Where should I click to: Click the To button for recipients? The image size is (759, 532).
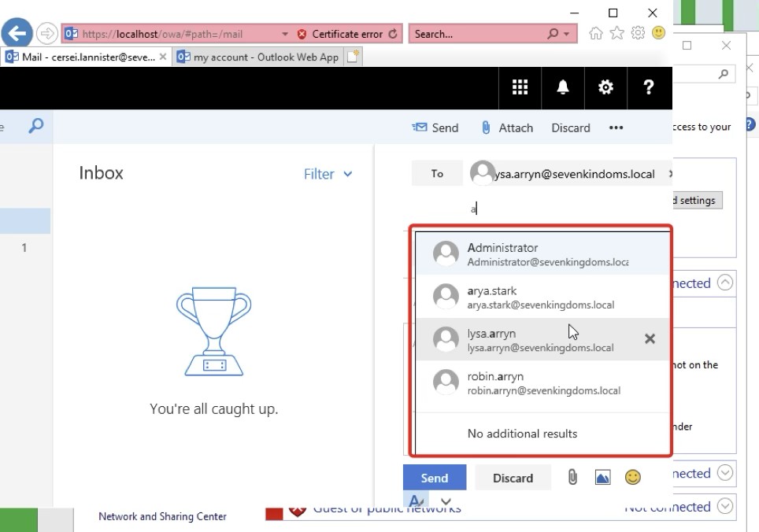(437, 174)
